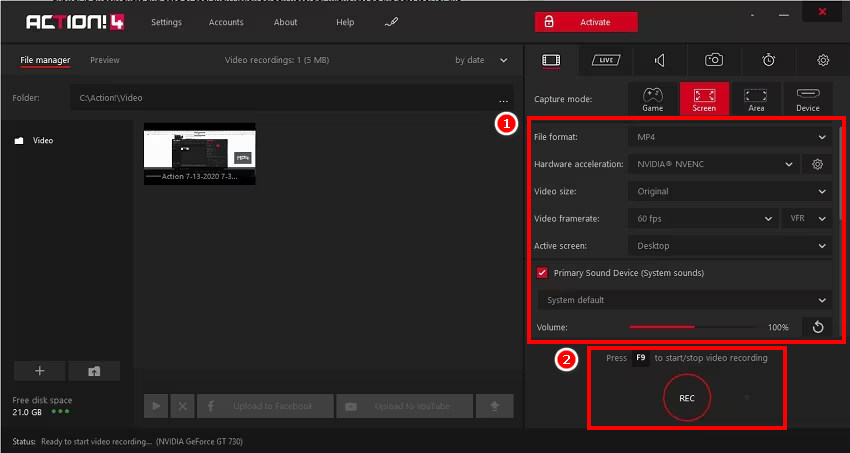Viewport: 850px width, 453px height.
Task: Click the F9 hotkey box
Action: pyautogui.click(x=641, y=358)
